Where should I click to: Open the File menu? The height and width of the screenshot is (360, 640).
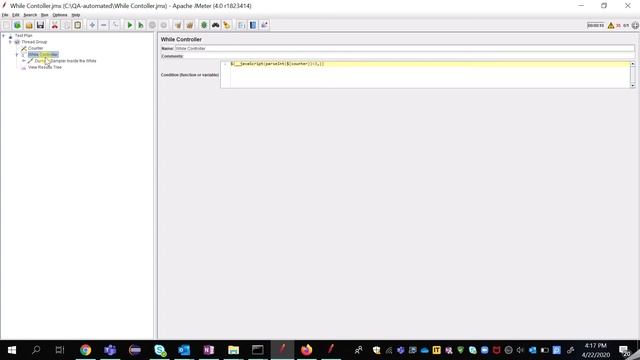click(x=5, y=15)
